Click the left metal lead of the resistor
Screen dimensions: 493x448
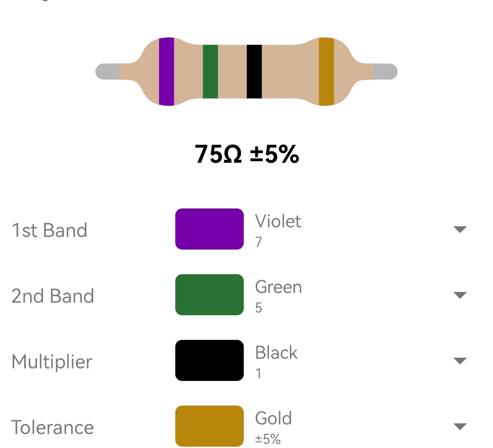107,72
